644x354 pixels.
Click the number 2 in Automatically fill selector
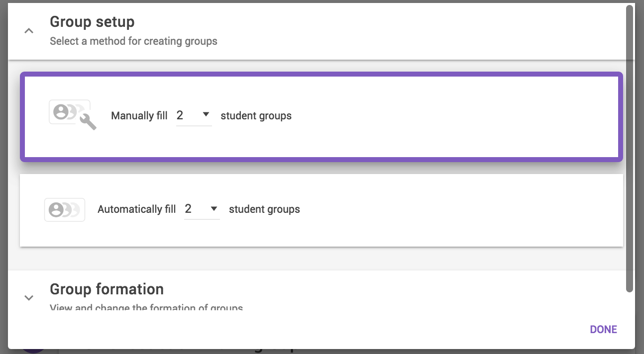tap(188, 209)
